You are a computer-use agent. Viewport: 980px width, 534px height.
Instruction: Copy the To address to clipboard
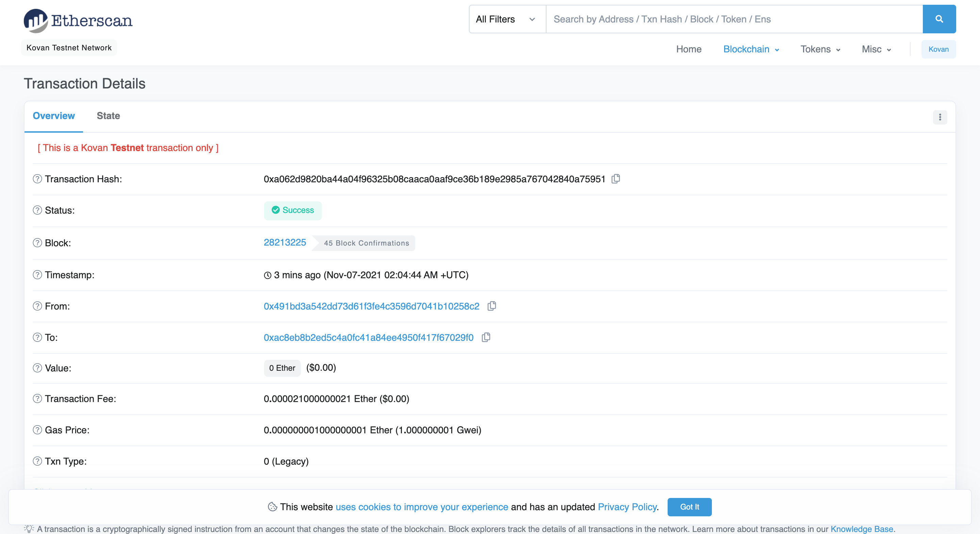pyautogui.click(x=486, y=337)
